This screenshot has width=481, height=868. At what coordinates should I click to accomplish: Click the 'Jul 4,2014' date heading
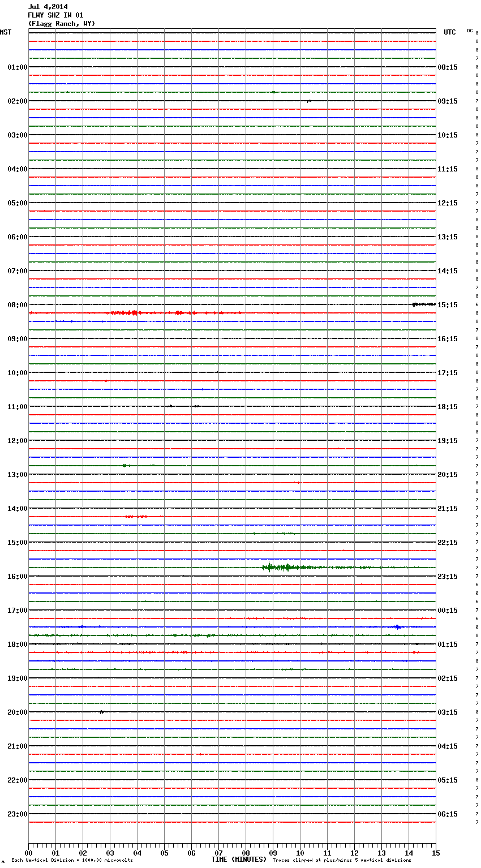tap(48, 7)
